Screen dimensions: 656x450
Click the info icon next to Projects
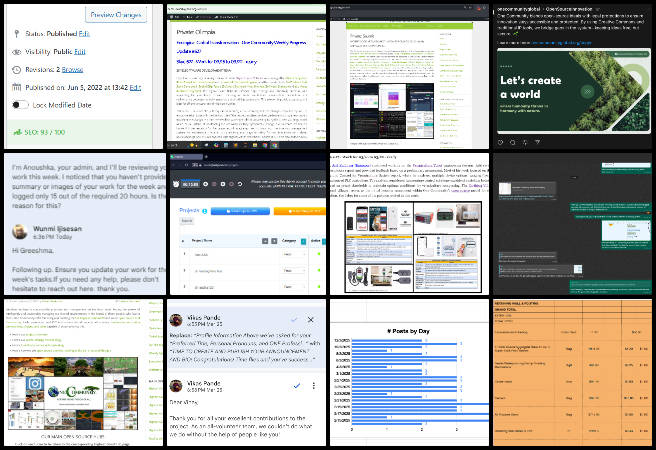(205, 211)
